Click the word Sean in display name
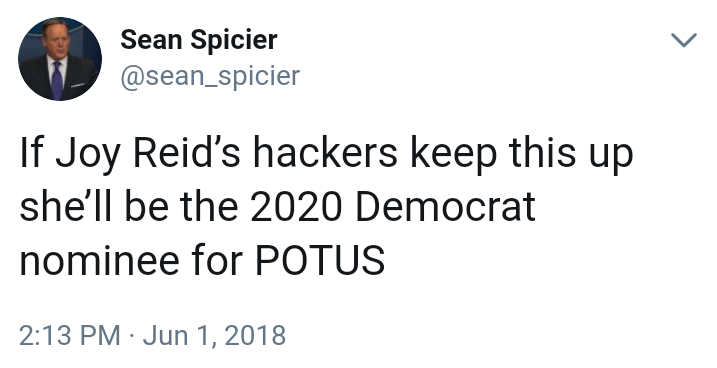 [x=151, y=40]
